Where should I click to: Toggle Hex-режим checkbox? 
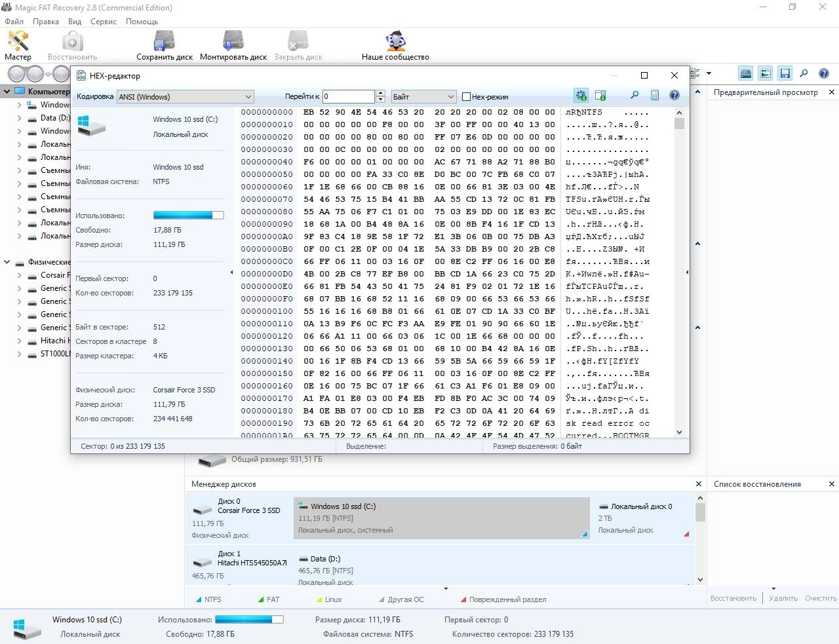coord(467,97)
